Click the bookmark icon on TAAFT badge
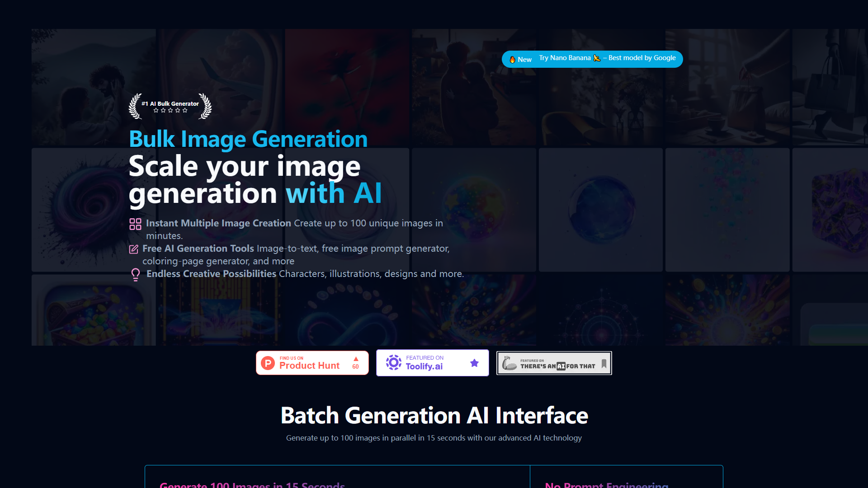This screenshot has width=868, height=488. tap(604, 364)
